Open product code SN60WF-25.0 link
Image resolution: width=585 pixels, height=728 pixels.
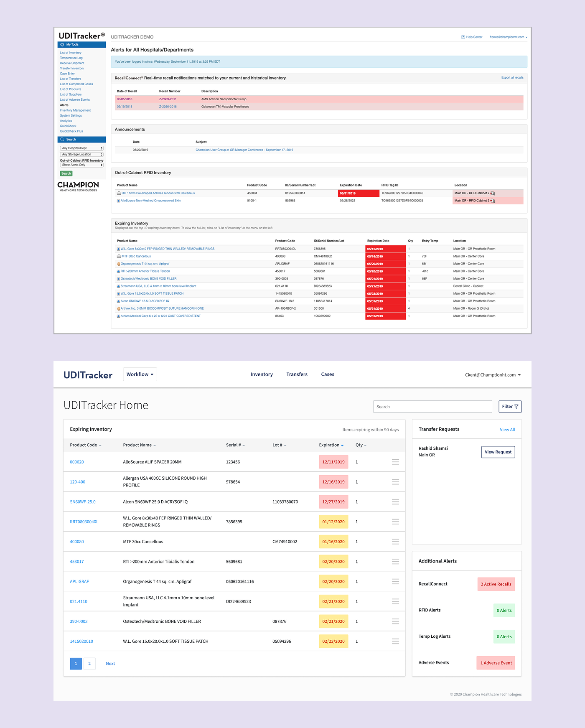[x=83, y=502]
